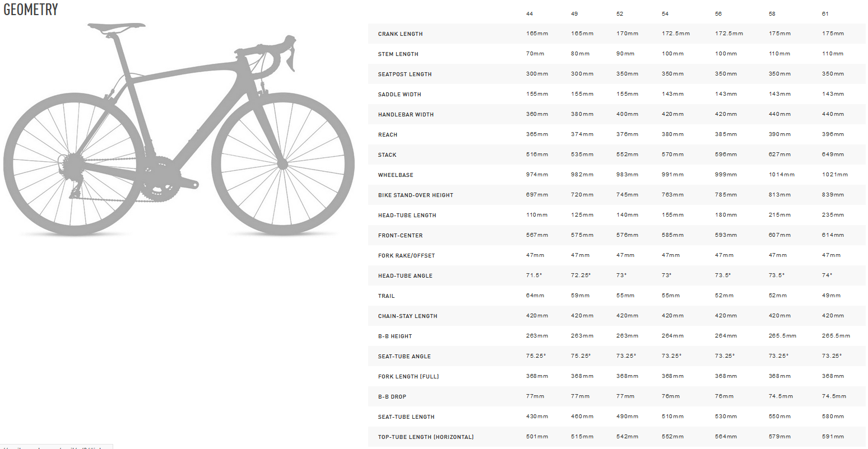Click the BIKE STAND-OVER HEIGHT row label
Screen dimensions: 868x449
pos(415,195)
